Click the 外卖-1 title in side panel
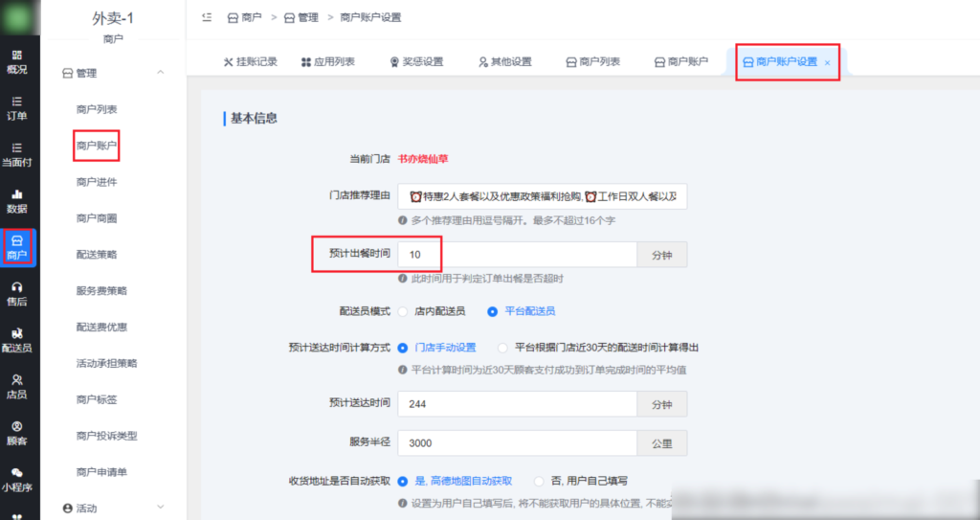Screen dimensions: 980x520 click(113, 18)
